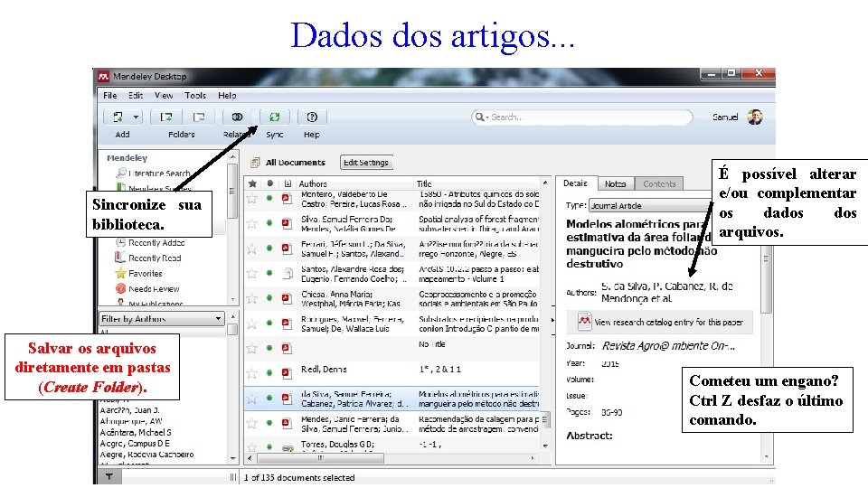Toggle favorite star for Chiesa, Anna Maria row
The height and width of the screenshot is (488, 868).
point(252,298)
